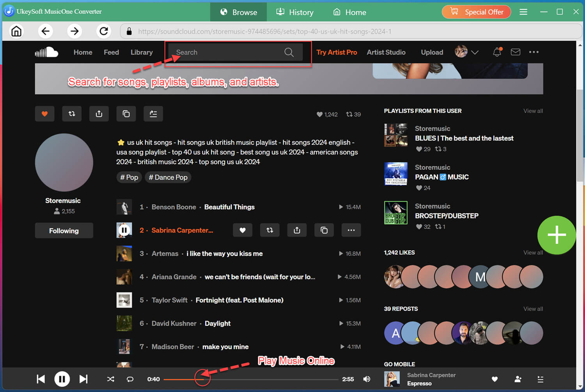The image size is (585, 392).
Task: Open the BLUES playlist thumbnail
Action: click(396, 135)
